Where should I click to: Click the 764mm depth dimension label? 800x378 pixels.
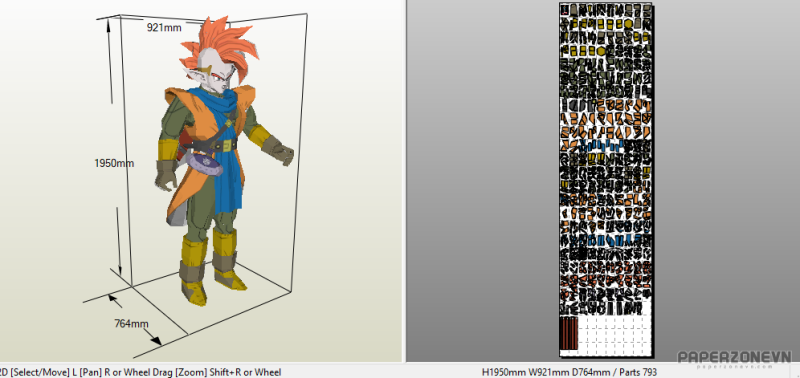[x=131, y=323]
